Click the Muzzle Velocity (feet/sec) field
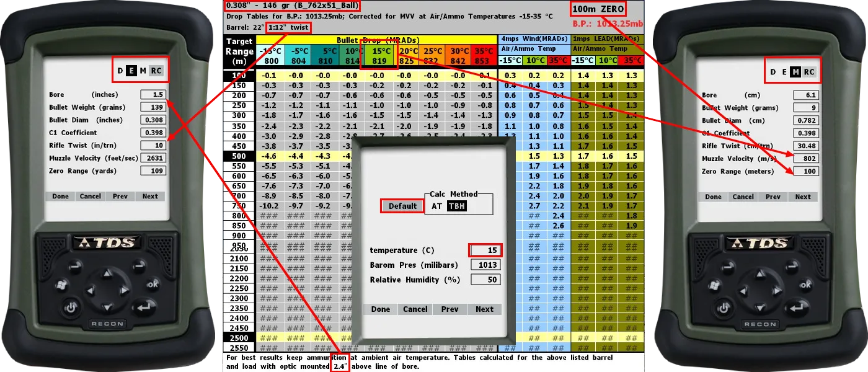The width and height of the screenshot is (868, 372). (x=153, y=158)
